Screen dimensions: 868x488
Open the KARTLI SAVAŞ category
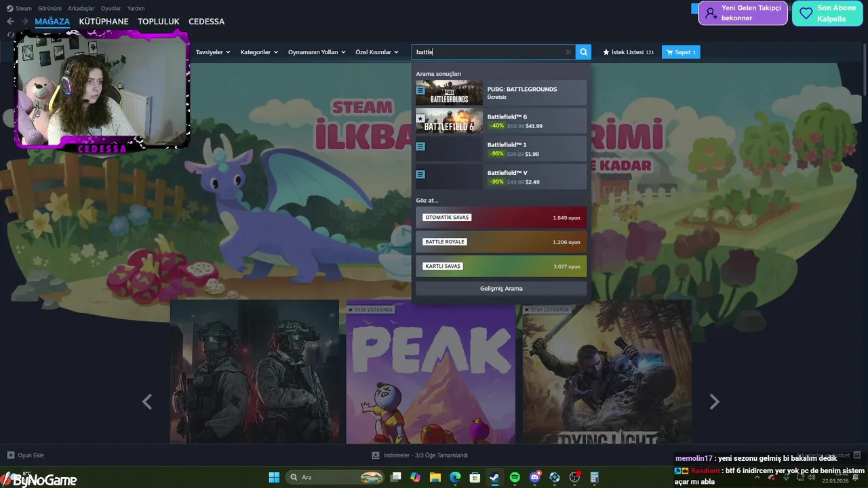501,266
